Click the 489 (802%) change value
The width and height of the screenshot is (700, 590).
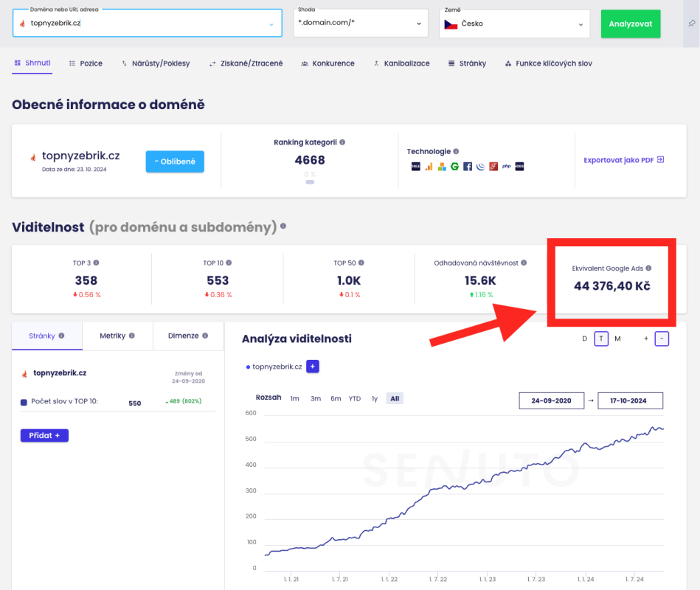pos(184,401)
